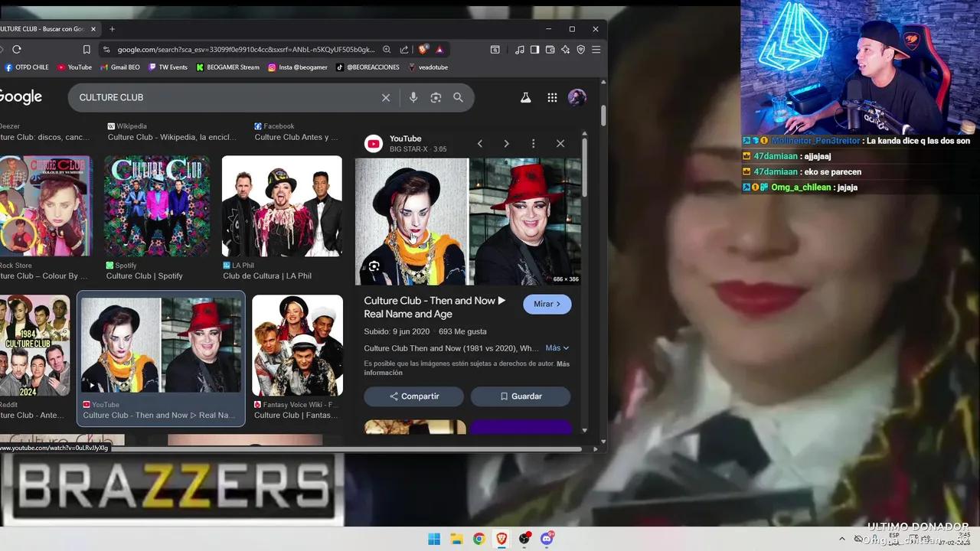
Task: Click the zoom magnifier icon in address bar
Action: (x=387, y=50)
